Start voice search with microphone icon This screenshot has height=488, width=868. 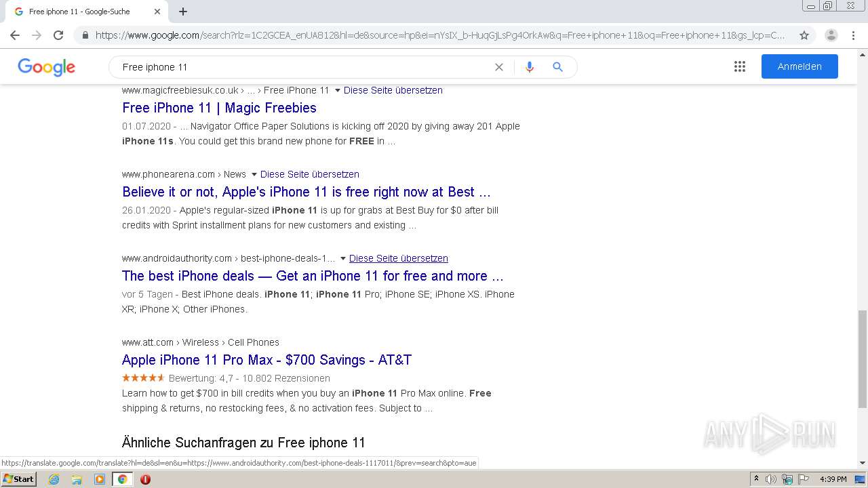click(530, 67)
